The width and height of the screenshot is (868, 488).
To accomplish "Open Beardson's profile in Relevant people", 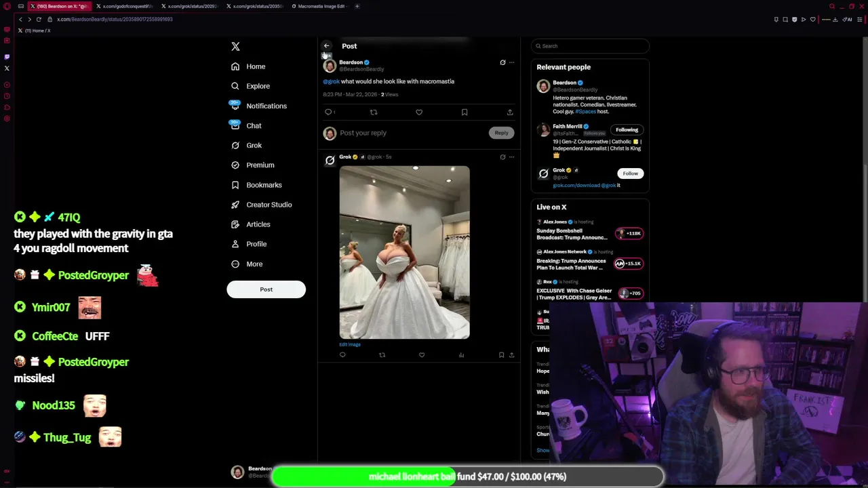I will click(x=564, y=83).
